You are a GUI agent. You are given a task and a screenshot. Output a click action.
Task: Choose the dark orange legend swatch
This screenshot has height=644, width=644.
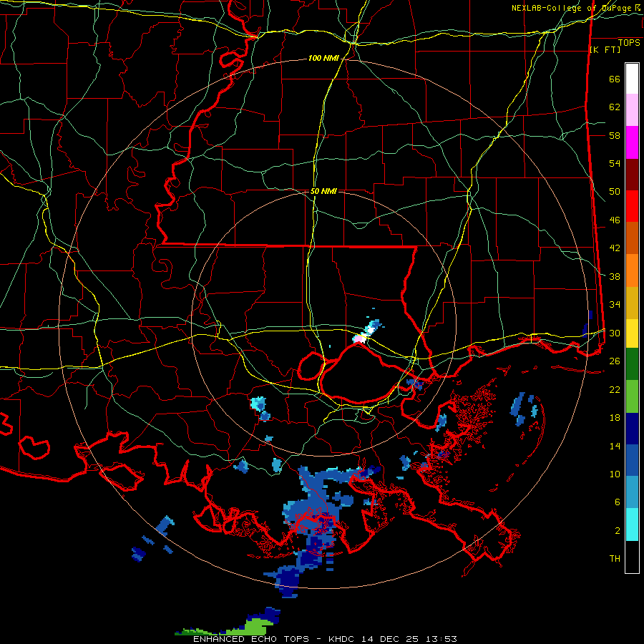click(632, 238)
